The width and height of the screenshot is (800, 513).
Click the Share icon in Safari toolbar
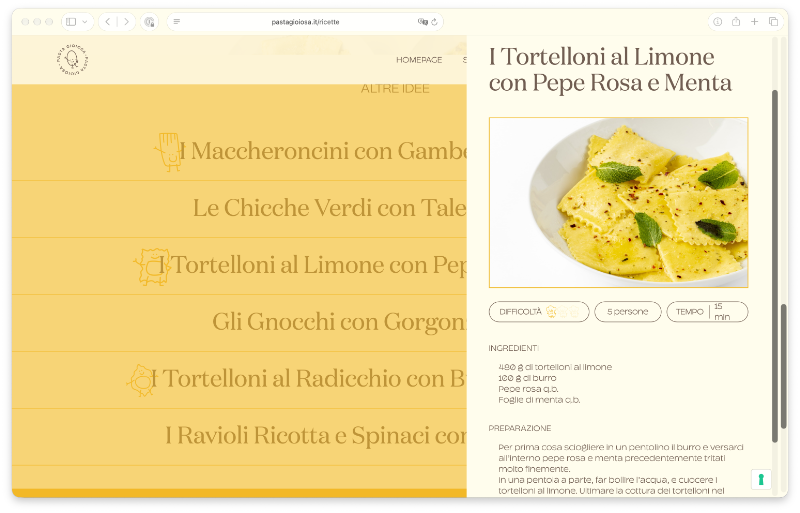point(736,21)
